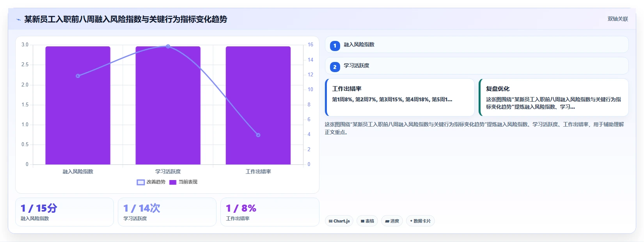
Task: Toggle the 改善趋势 legend entry
Action: 151,182
